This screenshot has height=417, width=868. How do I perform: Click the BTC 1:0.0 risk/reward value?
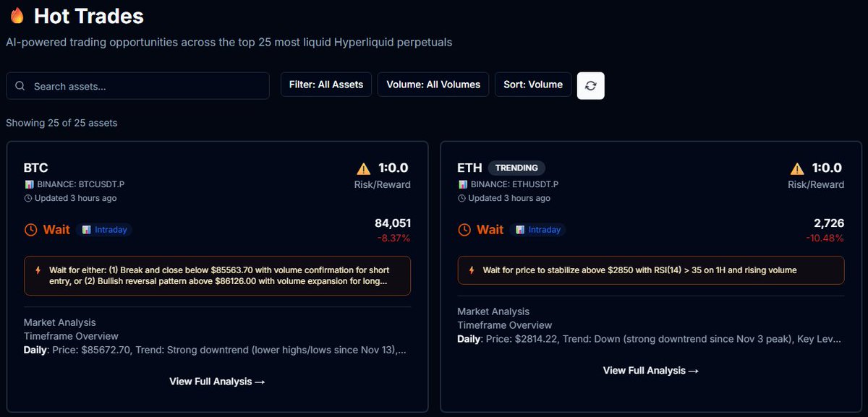coord(394,168)
